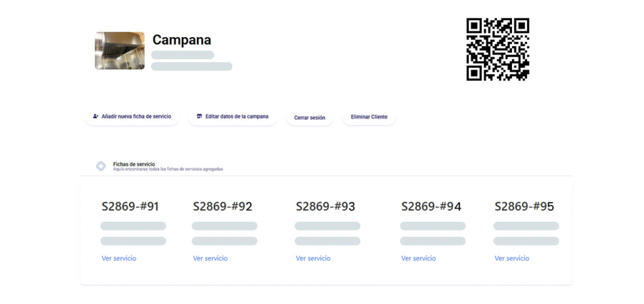Open Ver servicio for S2869-#94
Screen dimensions: 644x304
pos(418,258)
